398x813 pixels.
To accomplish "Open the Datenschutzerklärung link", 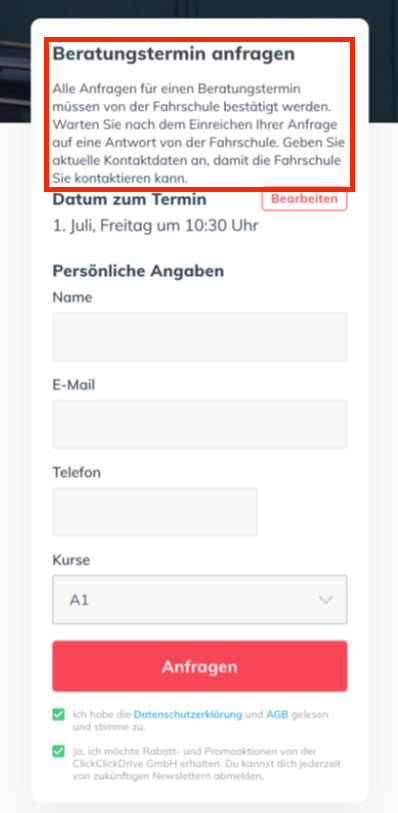I will (x=188, y=714).
